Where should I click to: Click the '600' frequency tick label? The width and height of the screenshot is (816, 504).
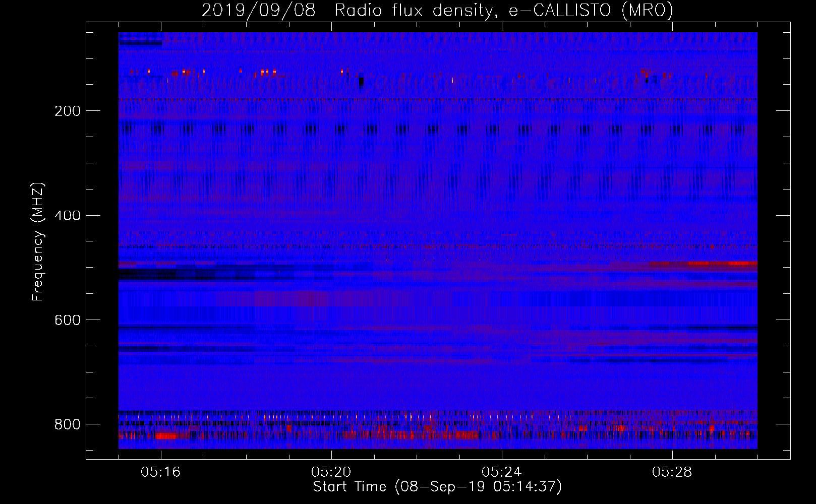click(x=67, y=320)
